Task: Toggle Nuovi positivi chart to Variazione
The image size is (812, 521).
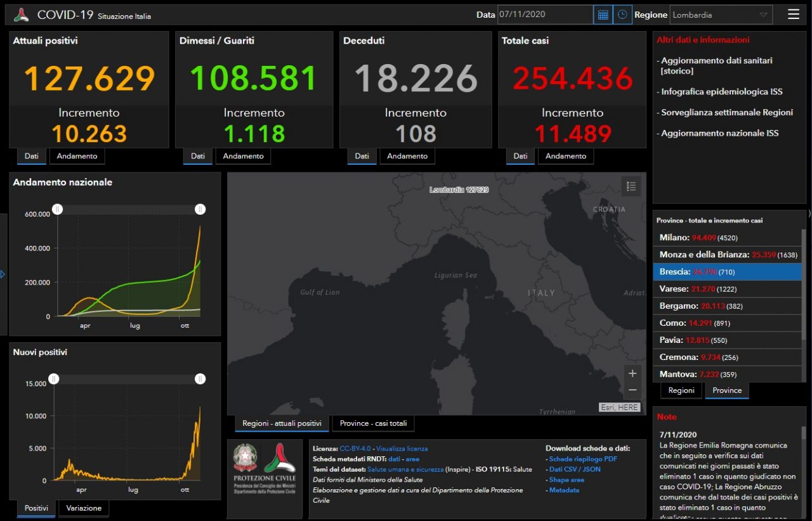Action: (84, 508)
